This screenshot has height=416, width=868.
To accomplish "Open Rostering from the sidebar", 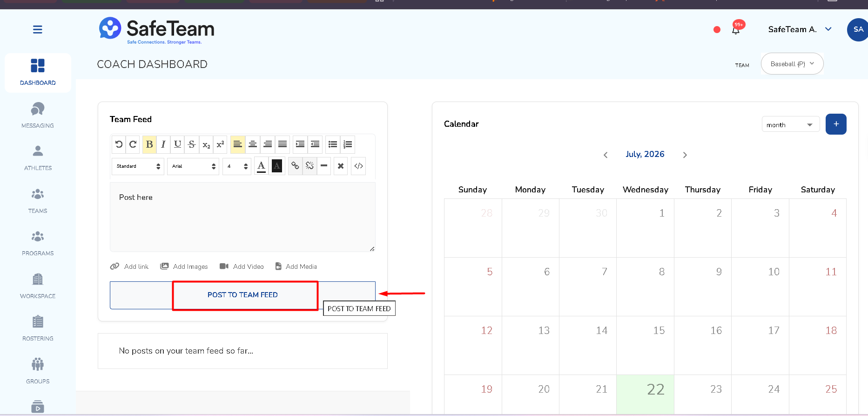I will (x=38, y=328).
